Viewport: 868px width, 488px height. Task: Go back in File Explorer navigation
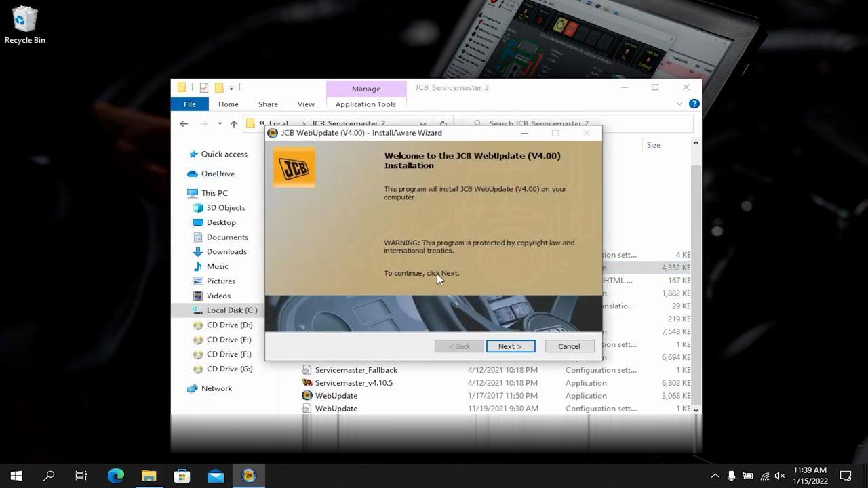[184, 124]
